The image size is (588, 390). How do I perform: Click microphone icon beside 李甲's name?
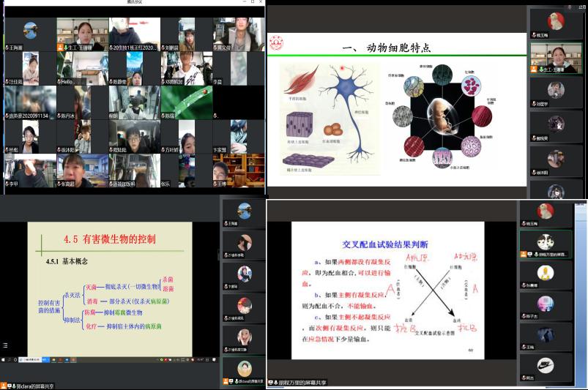(7, 184)
